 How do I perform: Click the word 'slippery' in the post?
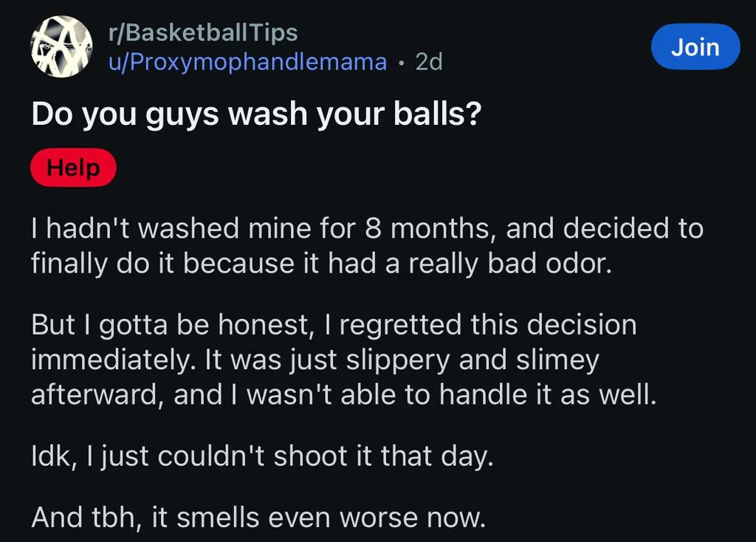point(398,360)
